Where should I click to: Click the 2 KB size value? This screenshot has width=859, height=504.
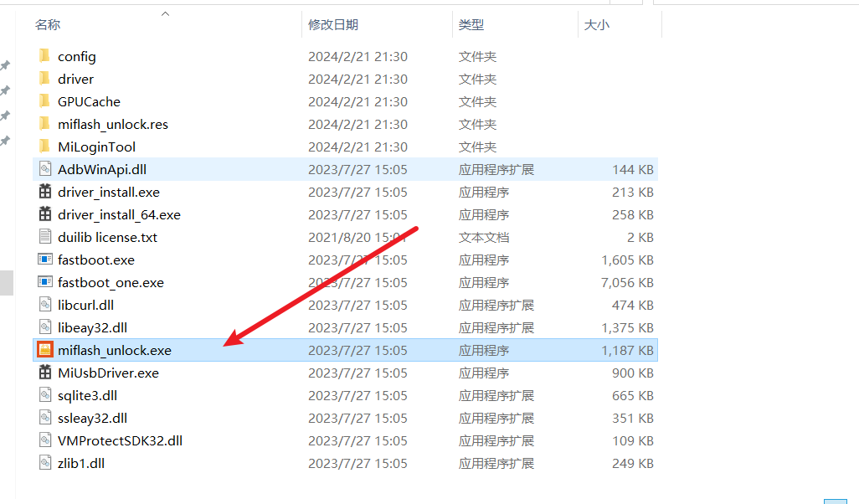(x=640, y=237)
